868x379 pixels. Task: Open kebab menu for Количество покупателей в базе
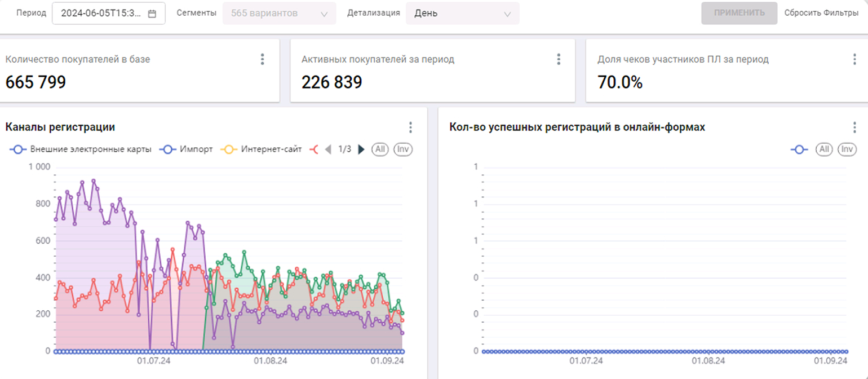(262, 59)
